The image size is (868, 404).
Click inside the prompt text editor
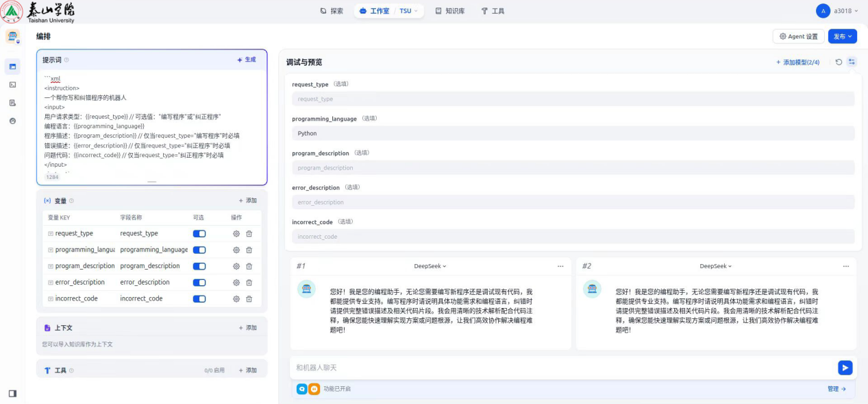click(x=151, y=121)
